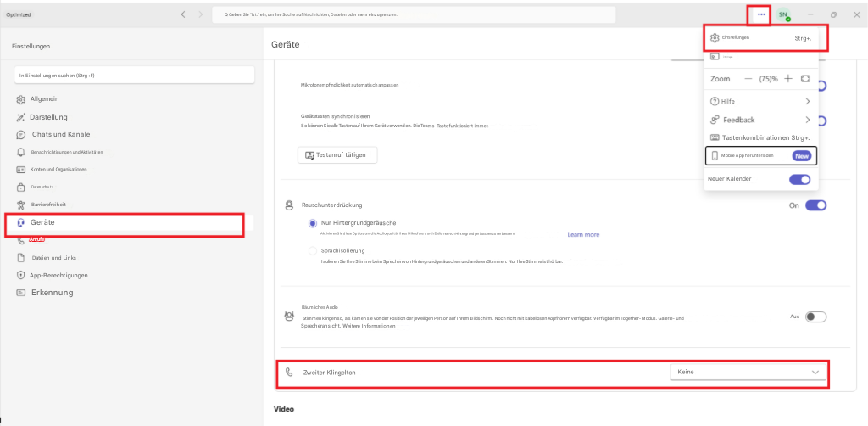The height and width of the screenshot is (426, 868).
Task: Click In Einstellungen suchen field
Action: click(135, 75)
